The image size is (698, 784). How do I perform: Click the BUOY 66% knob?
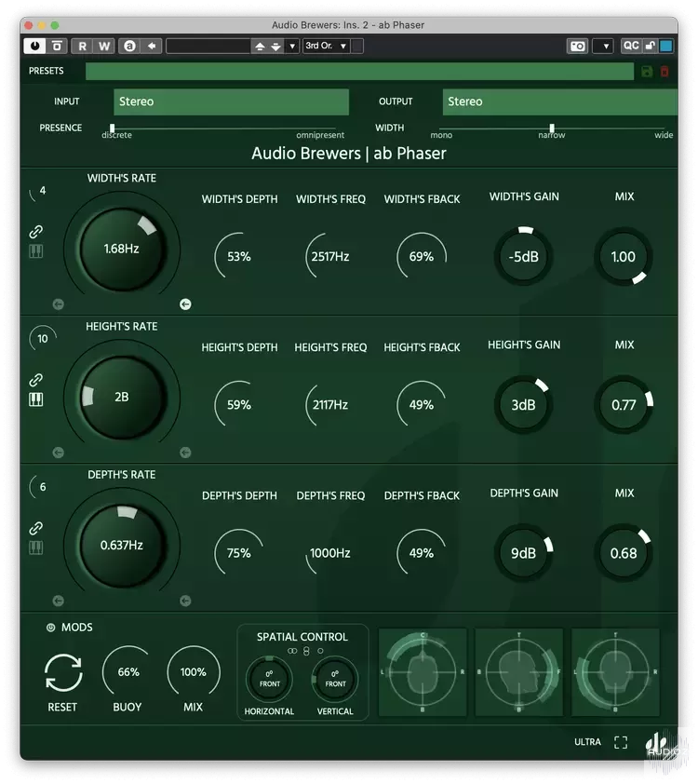tap(128, 672)
